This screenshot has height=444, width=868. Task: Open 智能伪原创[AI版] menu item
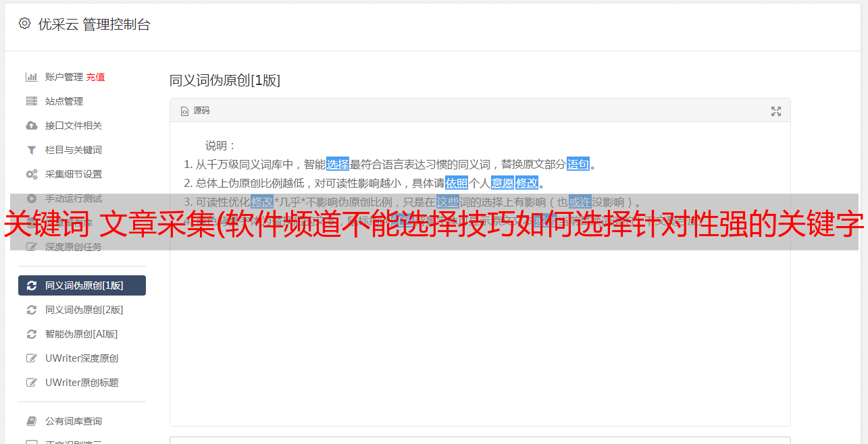click(82, 334)
